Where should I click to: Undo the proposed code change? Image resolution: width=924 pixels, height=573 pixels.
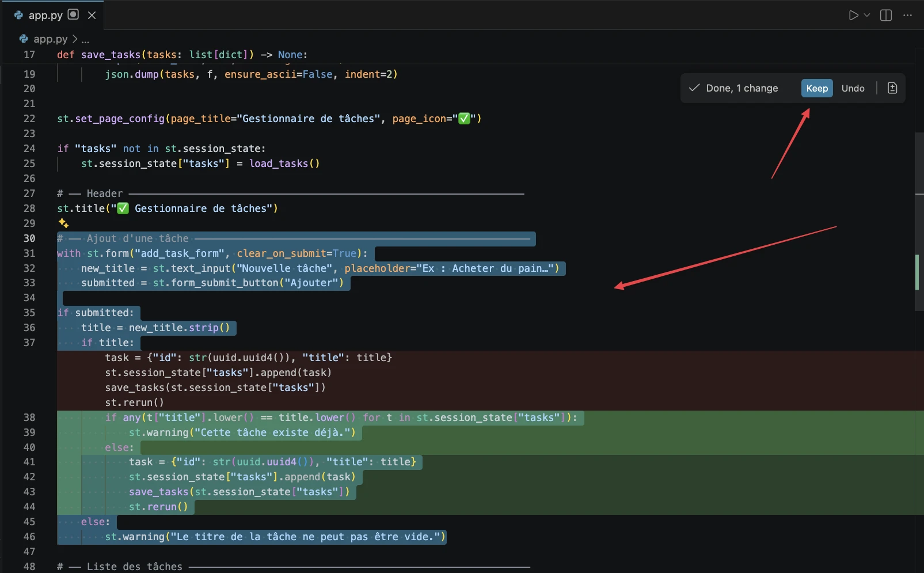853,88
